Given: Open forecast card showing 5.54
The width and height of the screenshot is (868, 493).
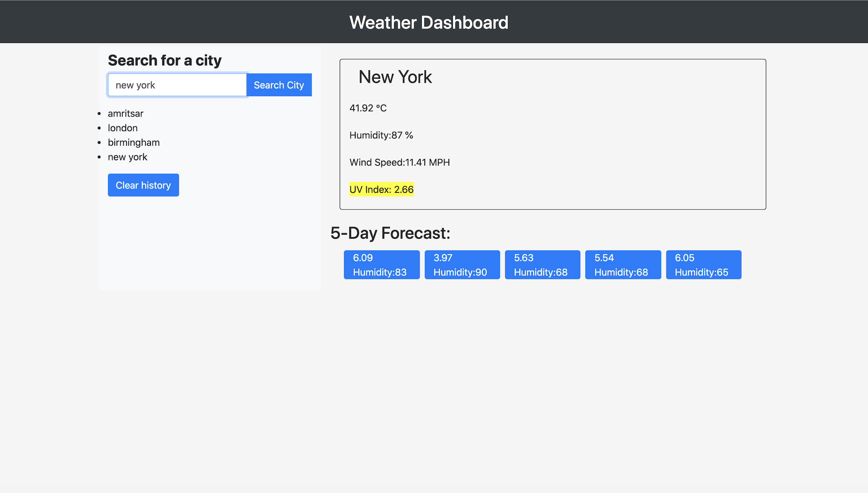Looking at the screenshot, I should coord(623,265).
